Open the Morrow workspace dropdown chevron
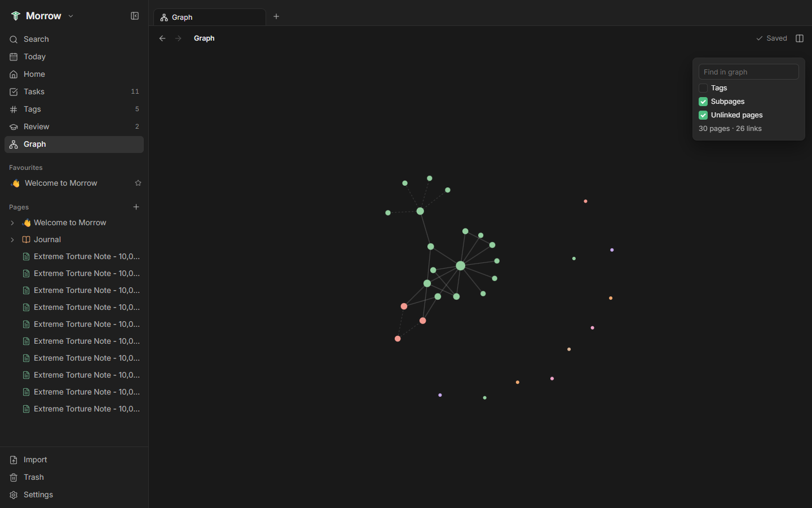The image size is (812, 508). pos(71,16)
